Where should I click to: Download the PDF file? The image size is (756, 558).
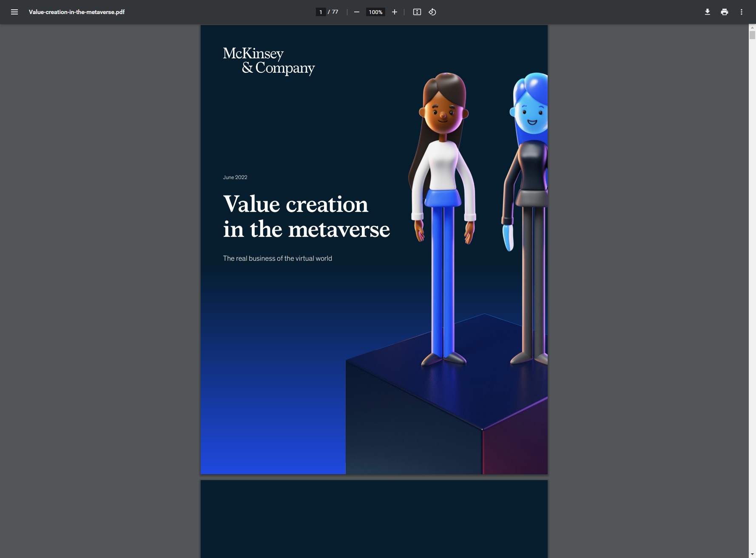tap(708, 12)
